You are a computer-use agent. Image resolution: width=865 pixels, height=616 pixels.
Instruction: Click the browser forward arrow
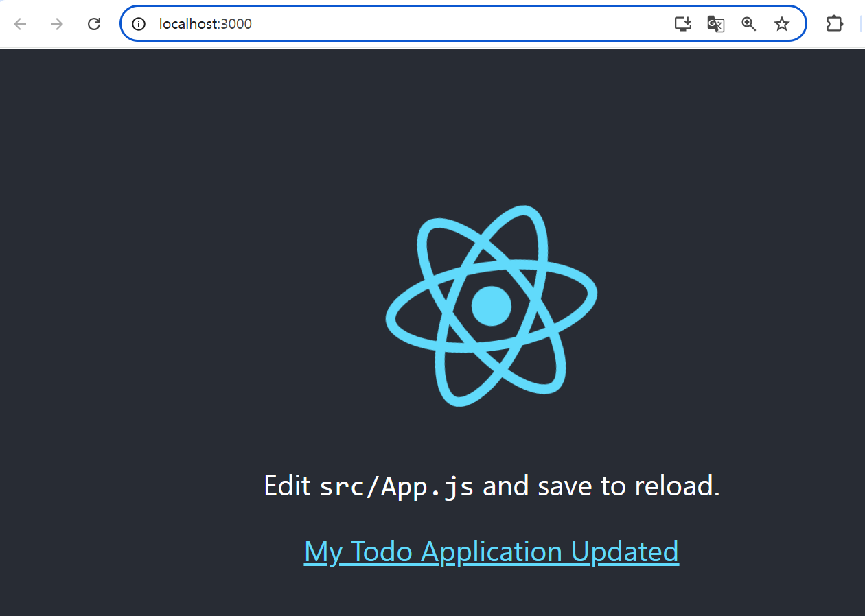coord(57,24)
